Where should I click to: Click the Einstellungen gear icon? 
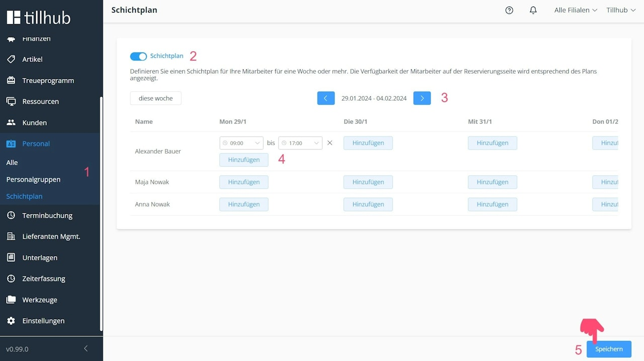tap(11, 321)
